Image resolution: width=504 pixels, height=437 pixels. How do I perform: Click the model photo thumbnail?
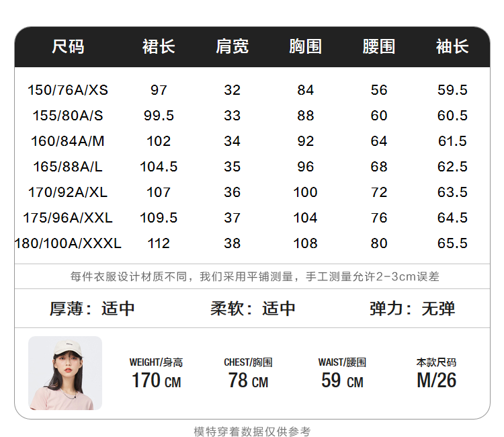click(65, 373)
